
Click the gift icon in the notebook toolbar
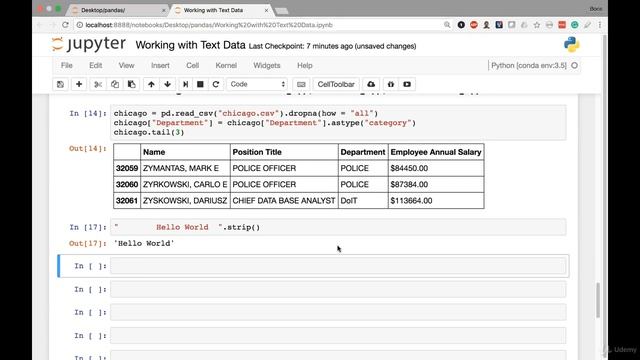391,84
